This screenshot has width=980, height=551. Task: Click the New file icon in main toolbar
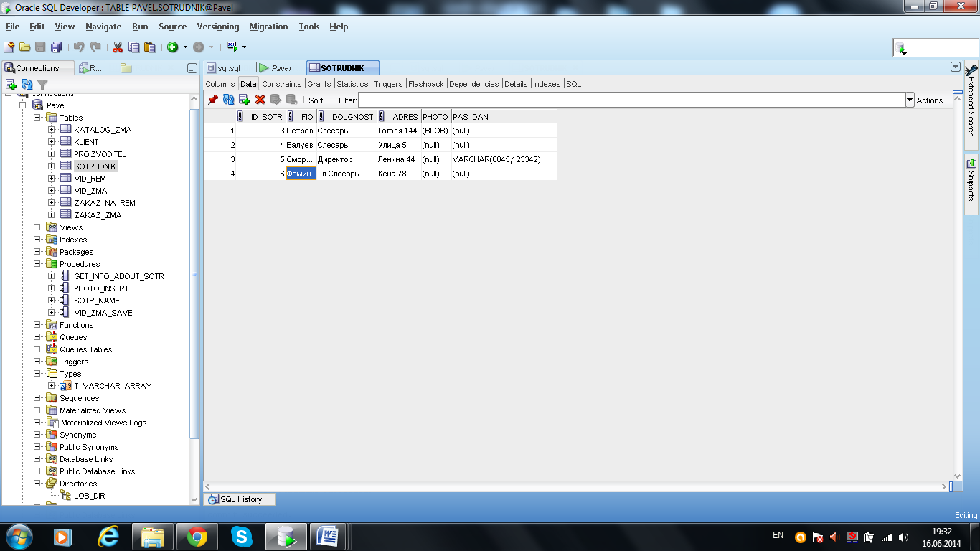tap(9, 47)
